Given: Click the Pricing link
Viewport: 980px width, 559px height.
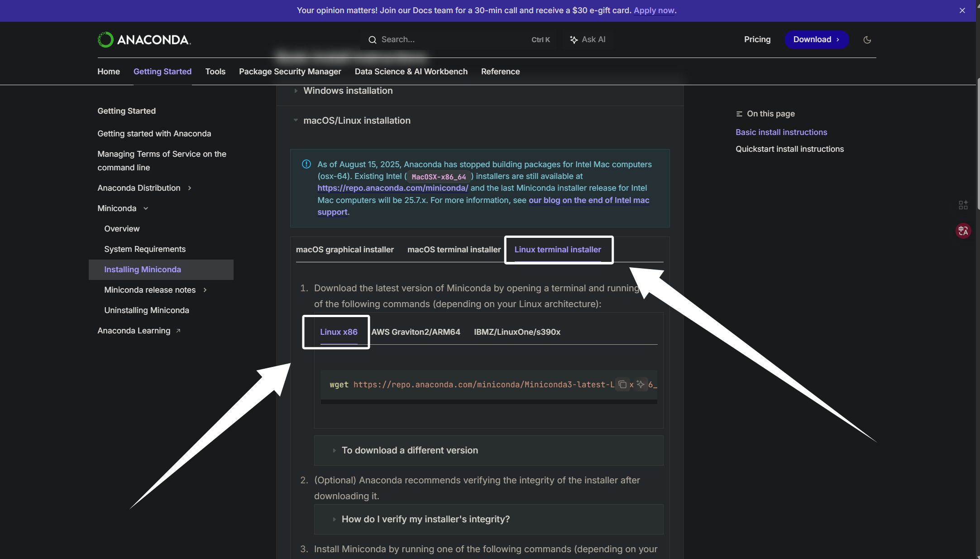Looking at the screenshot, I should coord(757,39).
